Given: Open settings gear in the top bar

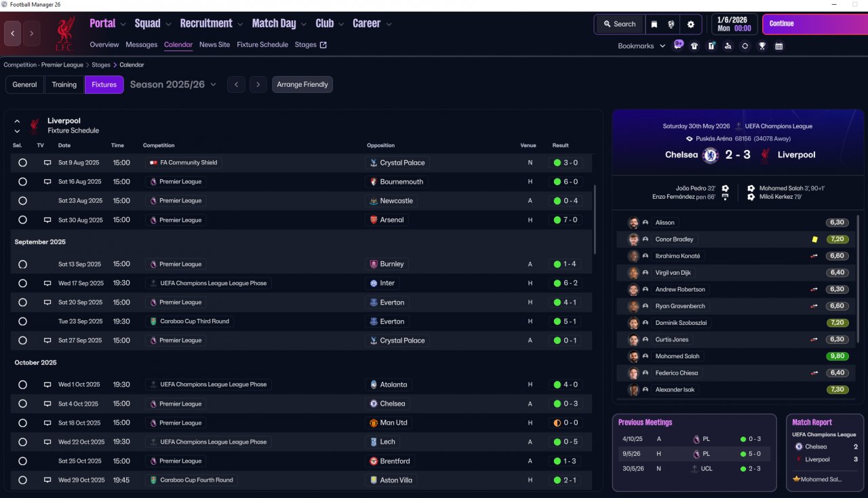Looking at the screenshot, I should pos(691,24).
